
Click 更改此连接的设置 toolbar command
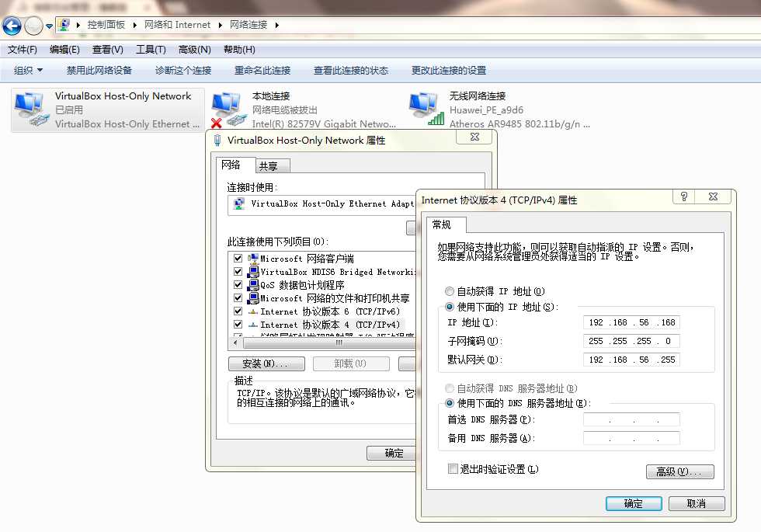449,71
